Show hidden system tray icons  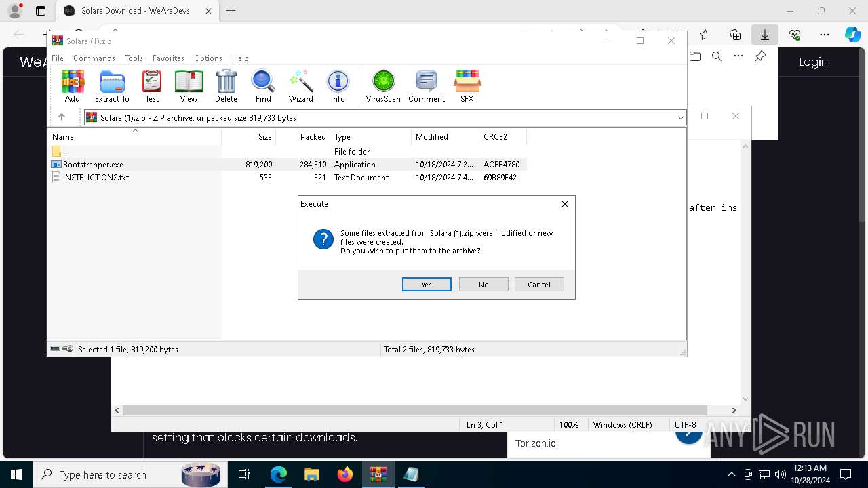point(731,474)
